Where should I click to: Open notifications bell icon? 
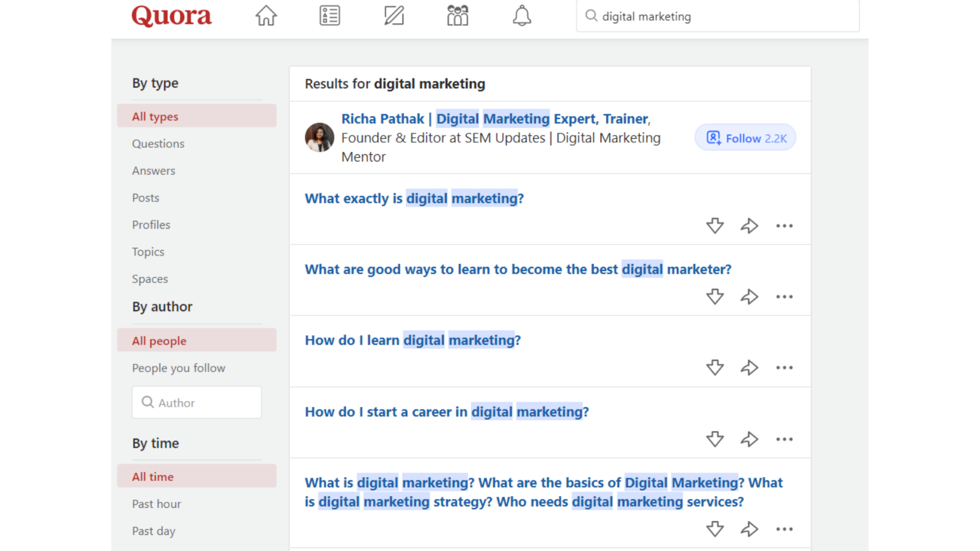click(x=522, y=16)
